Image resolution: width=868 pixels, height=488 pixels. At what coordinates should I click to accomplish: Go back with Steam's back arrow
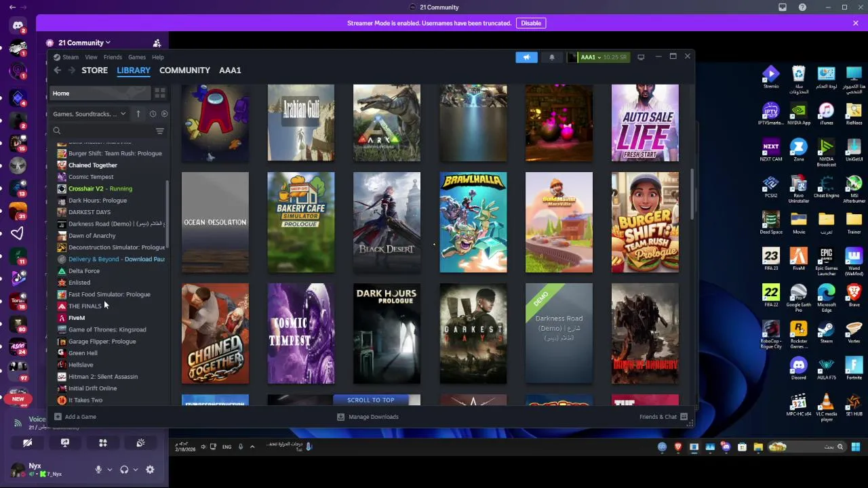[58, 70]
